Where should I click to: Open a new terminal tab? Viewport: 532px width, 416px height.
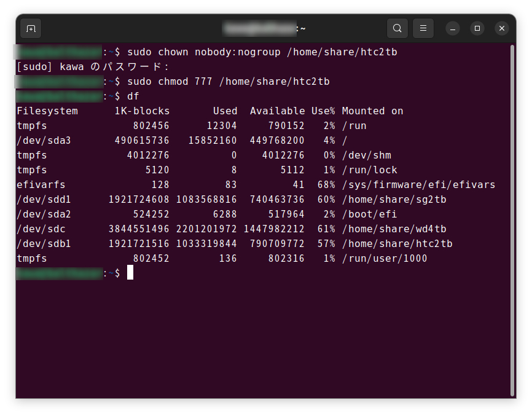(x=31, y=28)
